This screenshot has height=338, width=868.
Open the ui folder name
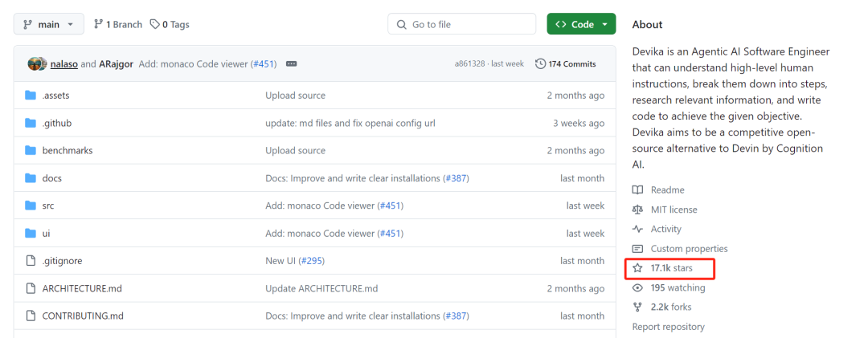[46, 234]
